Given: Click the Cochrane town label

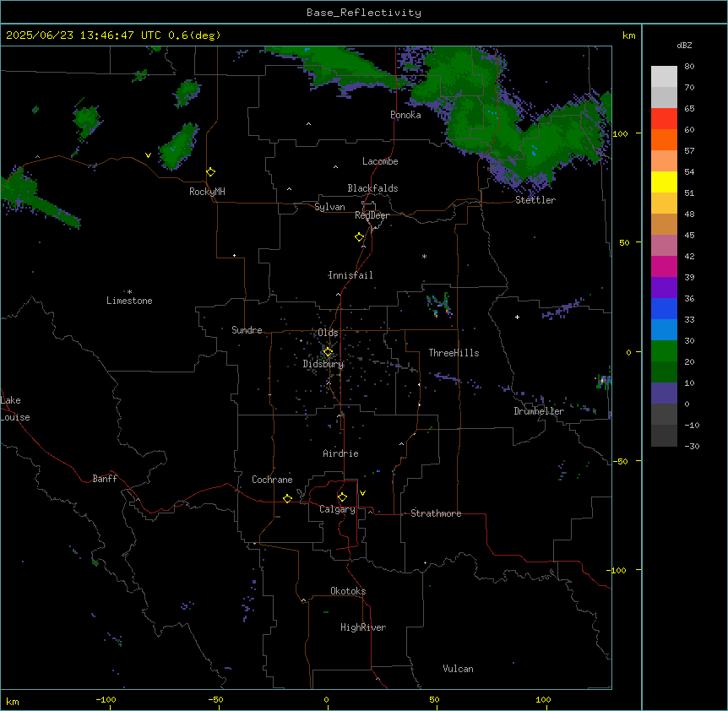Looking at the screenshot, I should tap(272, 480).
